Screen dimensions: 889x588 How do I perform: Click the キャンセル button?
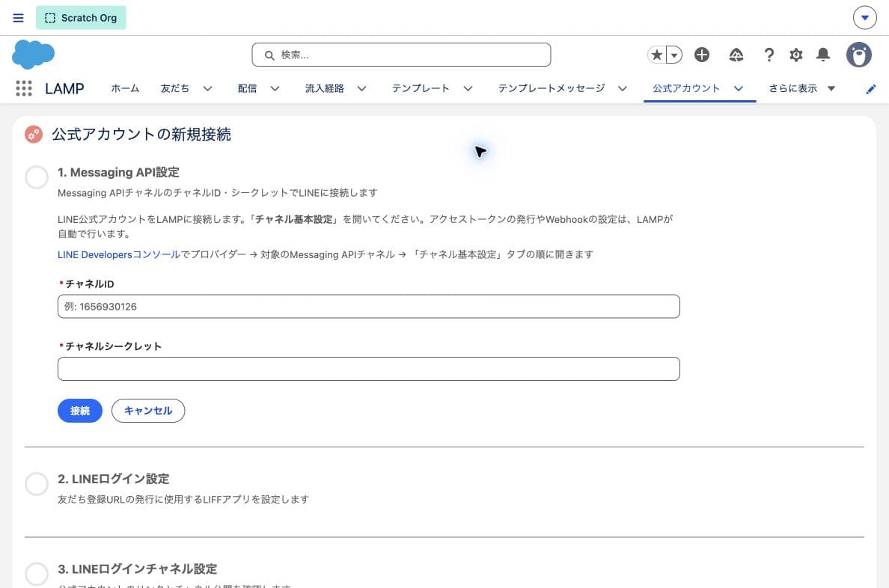click(148, 411)
